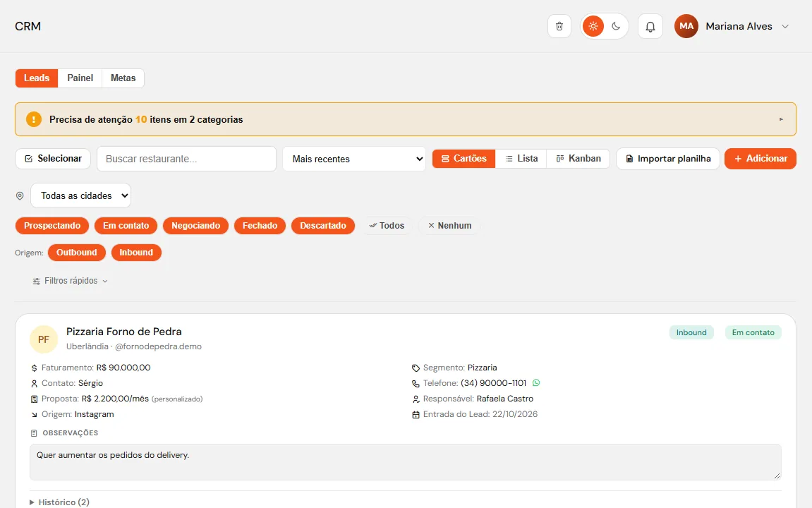Viewport: 812px width, 508px height.
Task: Click Importar planilha button
Action: click(x=668, y=159)
